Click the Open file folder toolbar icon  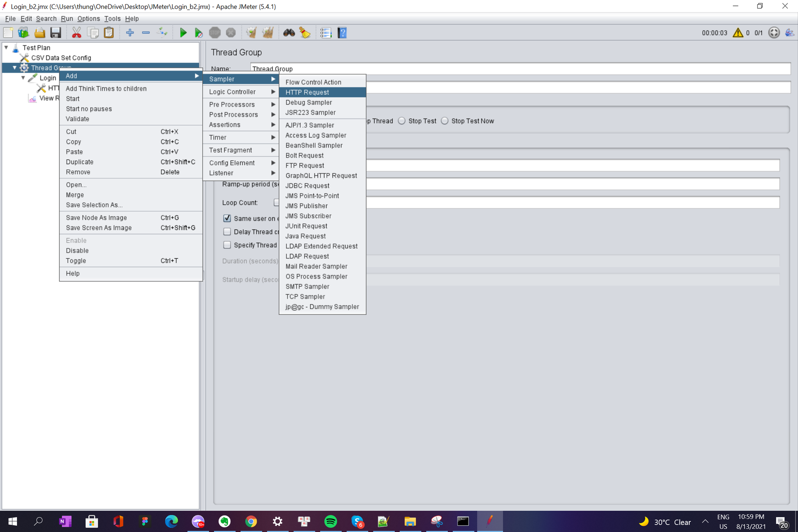pos(40,33)
